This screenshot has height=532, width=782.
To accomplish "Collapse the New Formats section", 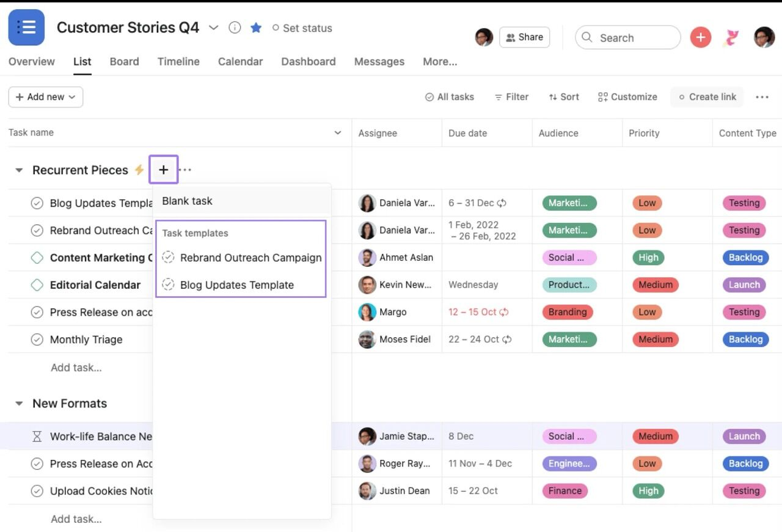I will [x=19, y=403].
